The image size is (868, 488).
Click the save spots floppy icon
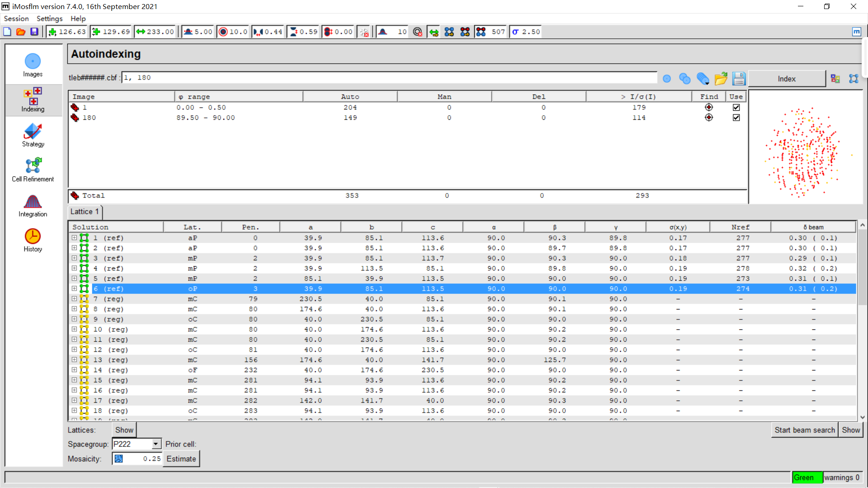(739, 79)
